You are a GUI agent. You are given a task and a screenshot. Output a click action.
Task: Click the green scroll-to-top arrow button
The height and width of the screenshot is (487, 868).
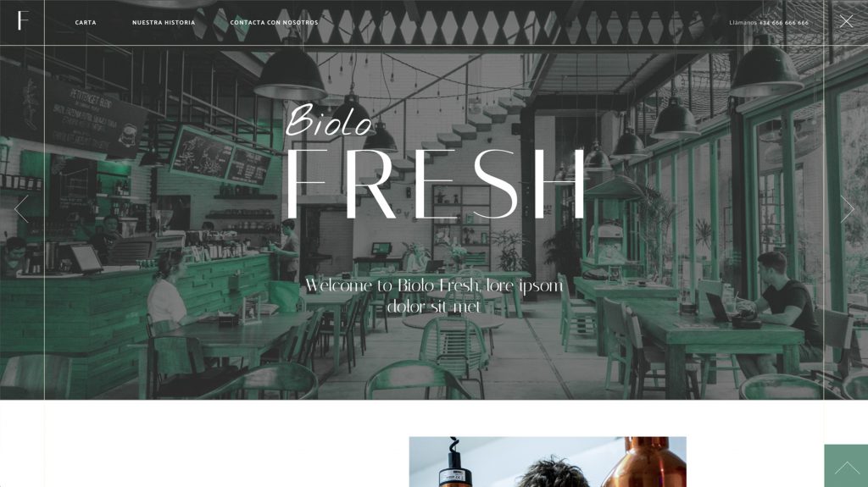pos(846,466)
